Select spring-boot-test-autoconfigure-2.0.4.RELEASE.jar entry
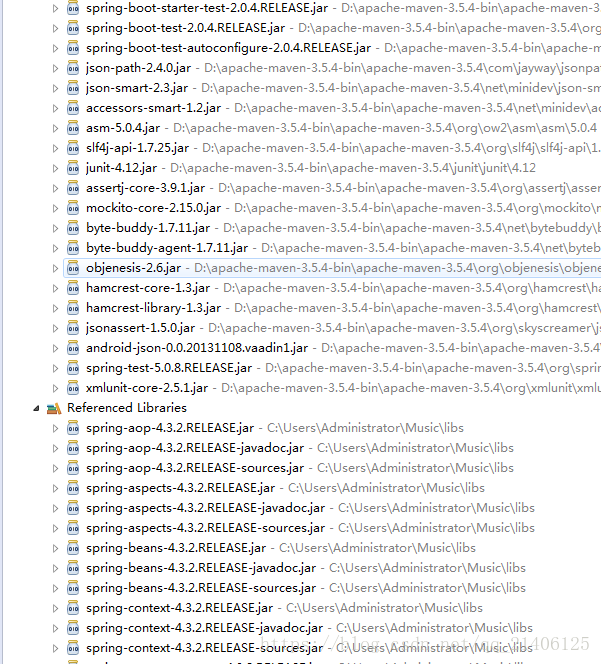This screenshot has width=601, height=664. tap(228, 48)
